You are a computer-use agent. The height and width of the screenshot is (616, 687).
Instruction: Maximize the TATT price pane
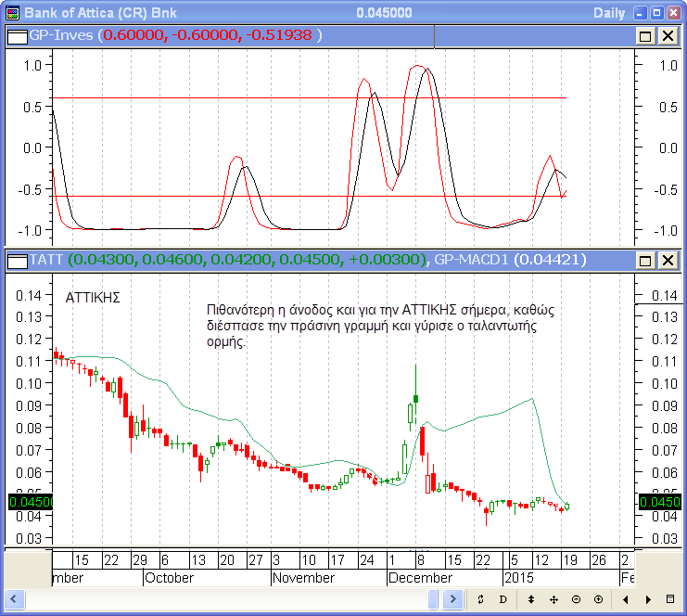645,261
